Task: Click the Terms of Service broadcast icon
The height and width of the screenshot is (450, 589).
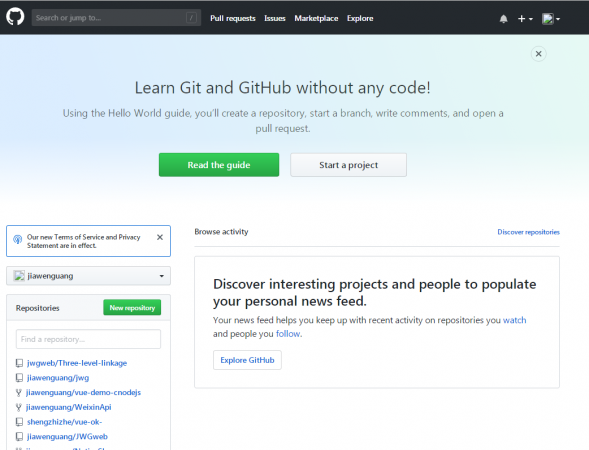Action: click(18, 239)
